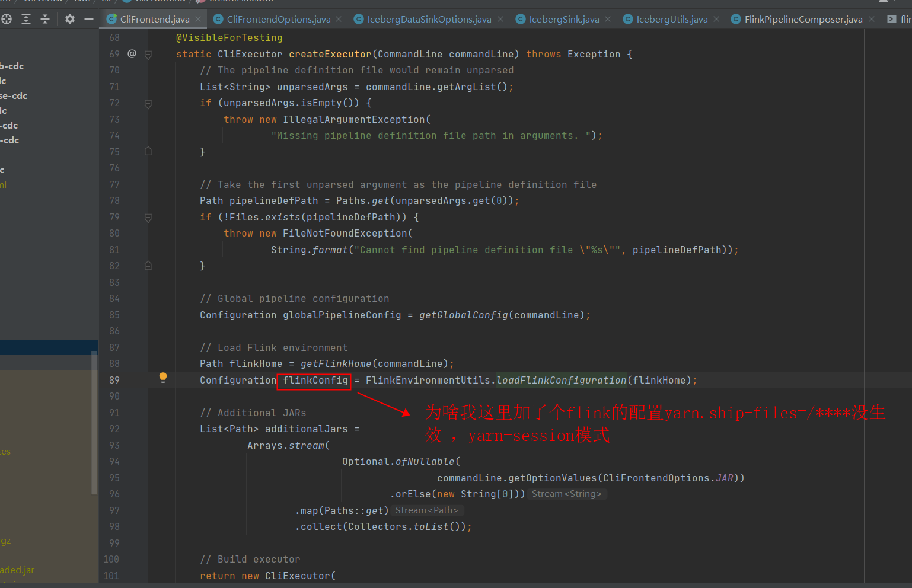Screen dimensions: 912x588
Task: Click Files.exists call on line 79
Action: [x=265, y=217]
